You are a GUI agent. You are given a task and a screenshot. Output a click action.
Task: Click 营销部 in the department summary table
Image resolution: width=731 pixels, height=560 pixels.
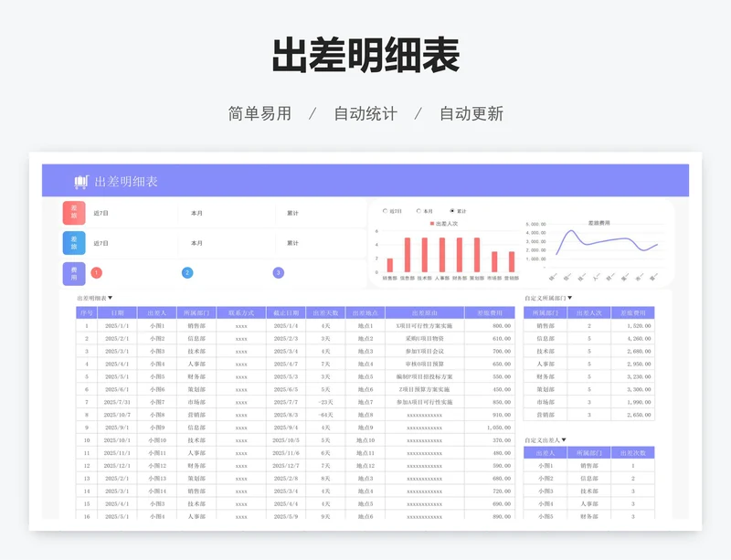coord(546,415)
